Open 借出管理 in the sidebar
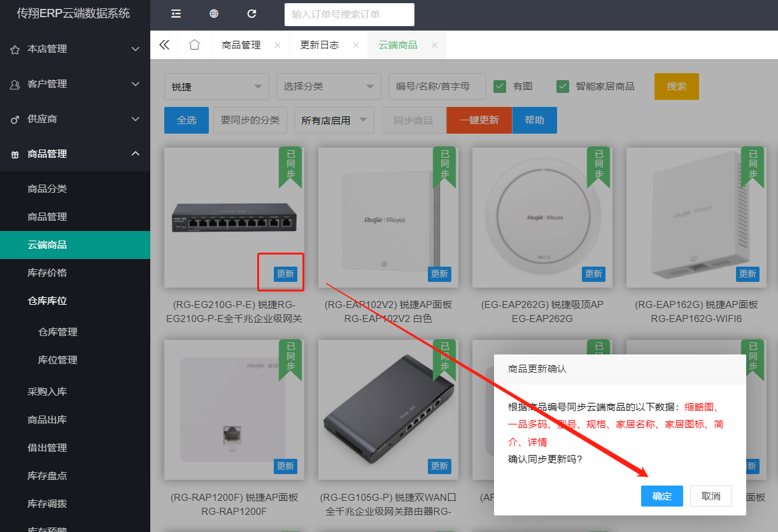Image resolution: width=778 pixels, height=532 pixels. point(75,448)
